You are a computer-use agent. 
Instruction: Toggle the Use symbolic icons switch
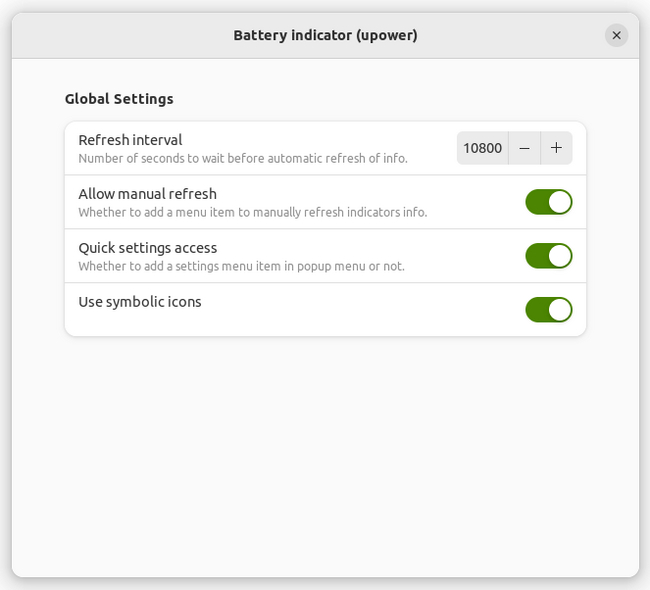point(548,310)
